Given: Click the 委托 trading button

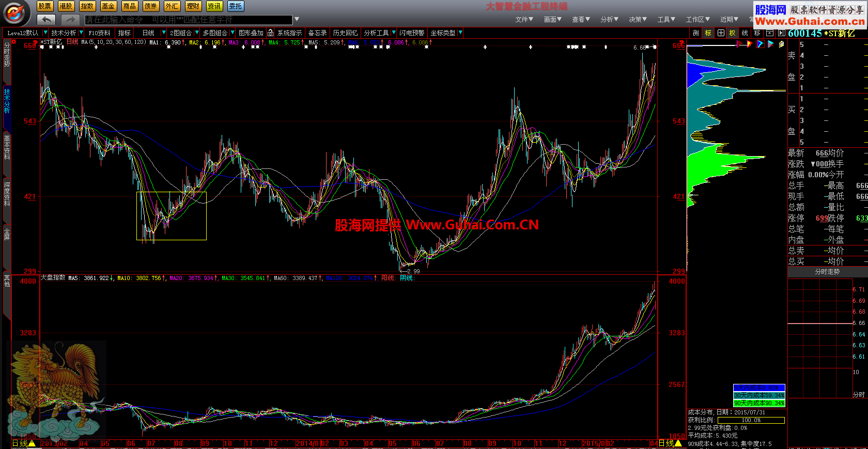Looking at the screenshot, I should coord(236,6).
